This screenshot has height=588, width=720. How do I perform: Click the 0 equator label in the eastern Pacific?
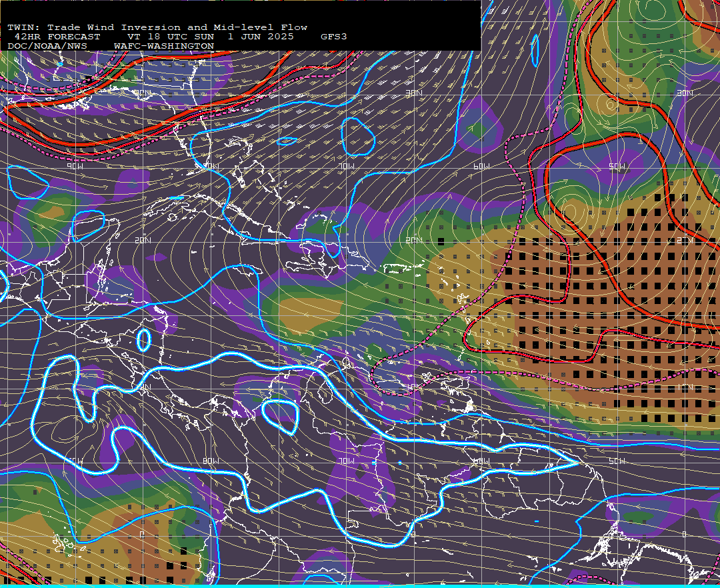coord(143,534)
